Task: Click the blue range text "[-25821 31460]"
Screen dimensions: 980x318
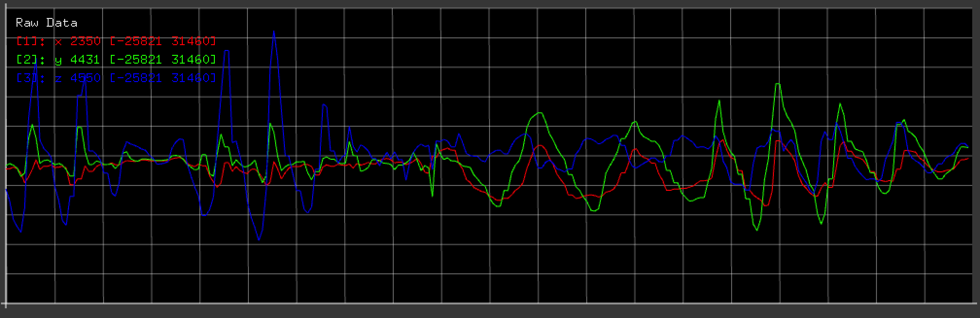Action: pyautogui.click(x=162, y=78)
